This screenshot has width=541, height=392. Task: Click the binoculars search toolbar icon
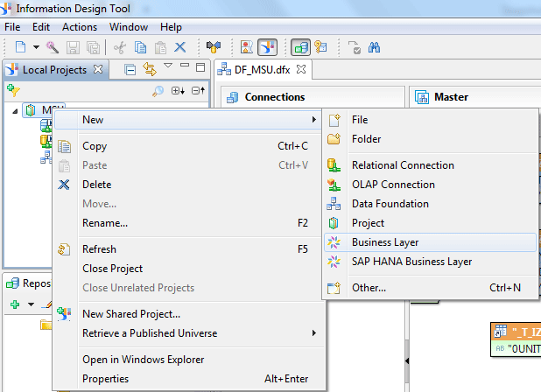(374, 47)
